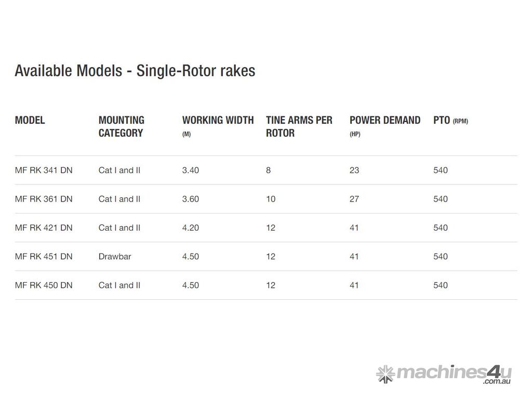Choose the MF RK 450 DN model name
Screen dimensions: 532x399
[x=44, y=285]
